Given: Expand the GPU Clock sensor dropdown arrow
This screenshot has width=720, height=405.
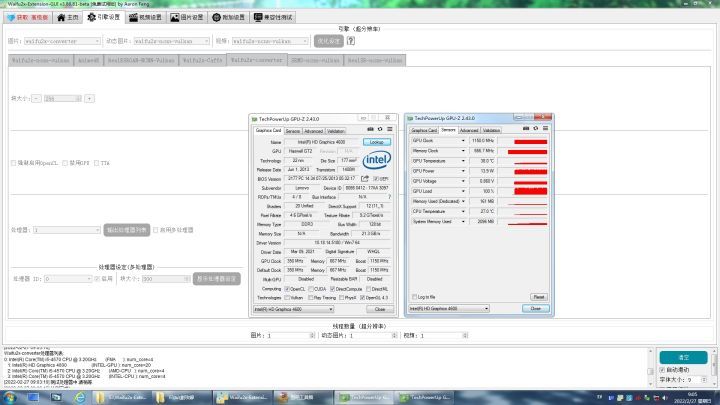Looking at the screenshot, I should pyautogui.click(x=463, y=141).
